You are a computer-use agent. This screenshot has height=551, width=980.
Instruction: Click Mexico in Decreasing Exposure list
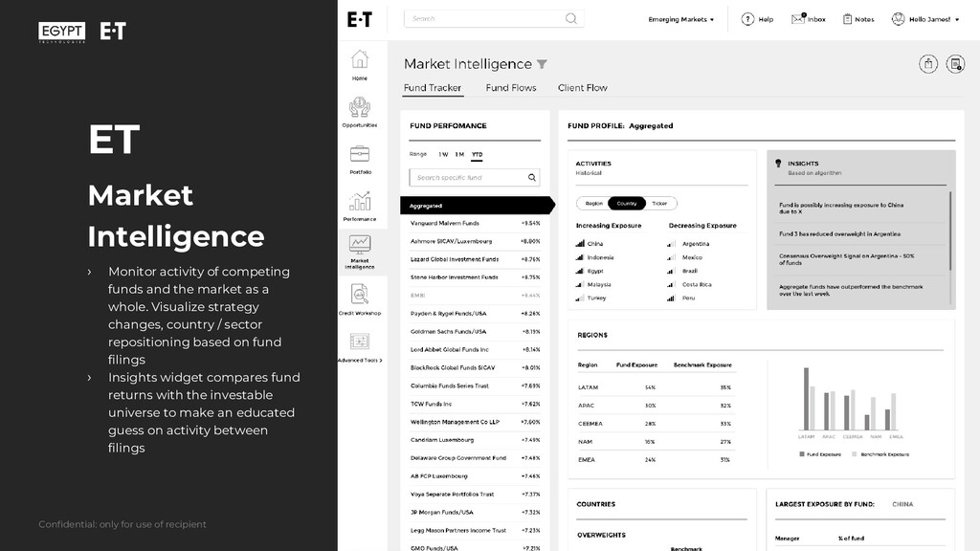(x=692, y=257)
